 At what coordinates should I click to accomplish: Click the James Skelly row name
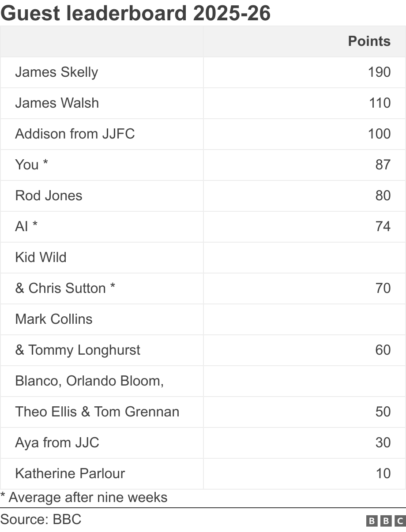(56, 72)
